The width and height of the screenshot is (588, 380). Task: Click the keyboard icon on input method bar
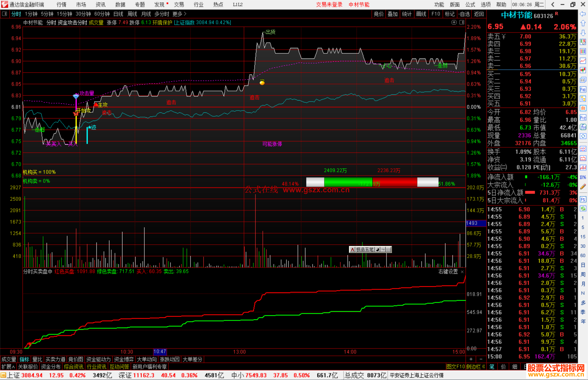pos(388,250)
